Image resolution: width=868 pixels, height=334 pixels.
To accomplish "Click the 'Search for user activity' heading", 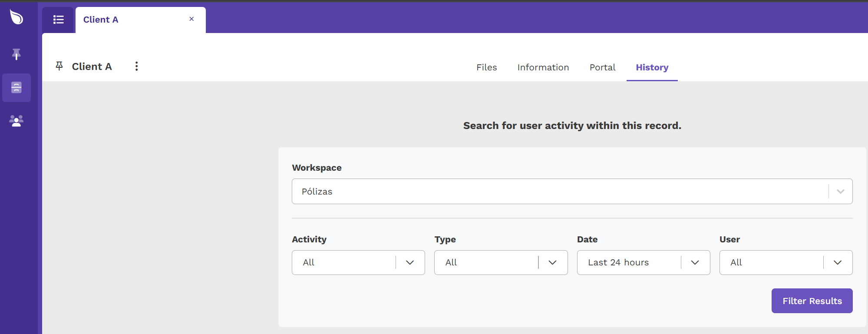I will (572, 126).
